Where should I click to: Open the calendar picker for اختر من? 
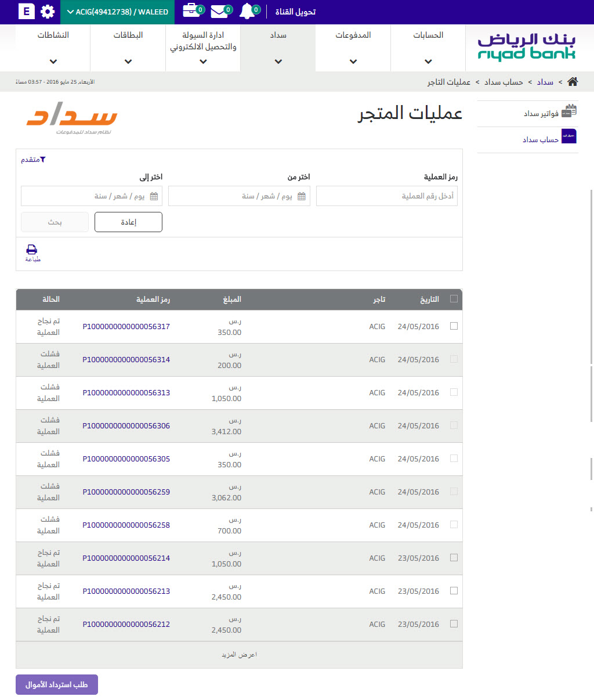(302, 196)
